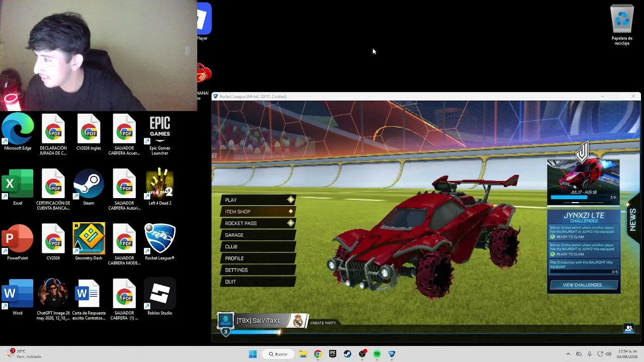Select the SALVADOR CABRERA Autori... PDF
This screenshot has height=362, width=644.
pos(124,190)
